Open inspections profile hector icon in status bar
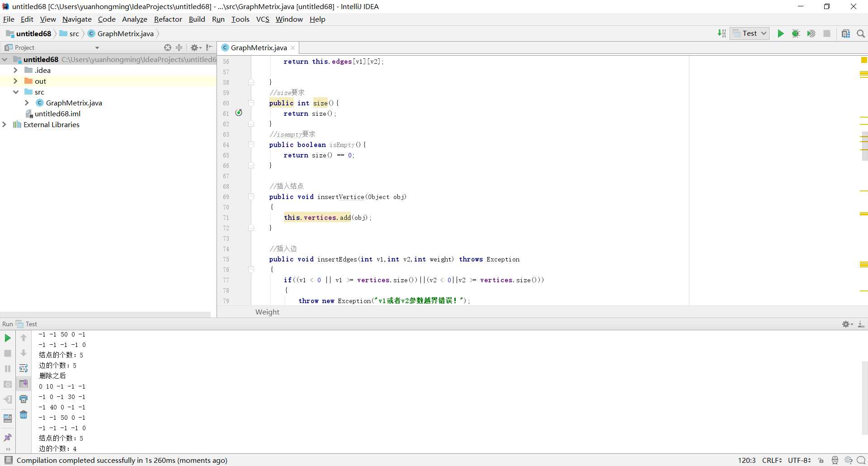868x466 pixels. click(835, 460)
